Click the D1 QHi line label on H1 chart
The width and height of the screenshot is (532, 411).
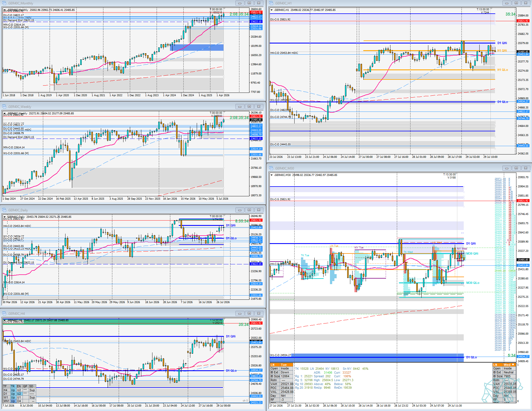[502, 43]
